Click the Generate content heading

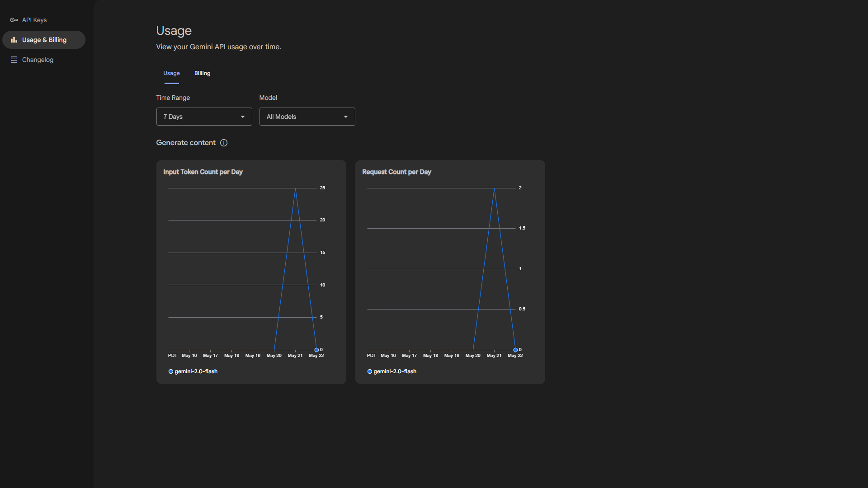(x=186, y=143)
